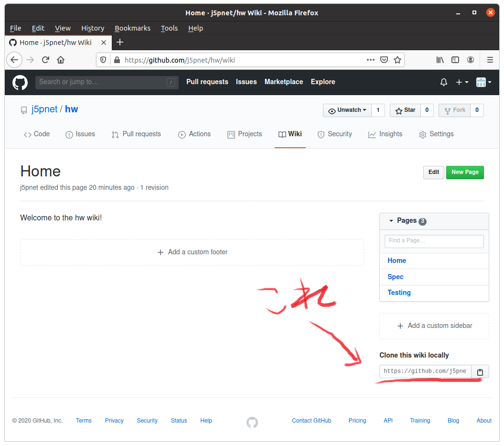Create a New Page
This screenshot has height=446, width=504.
[465, 173]
